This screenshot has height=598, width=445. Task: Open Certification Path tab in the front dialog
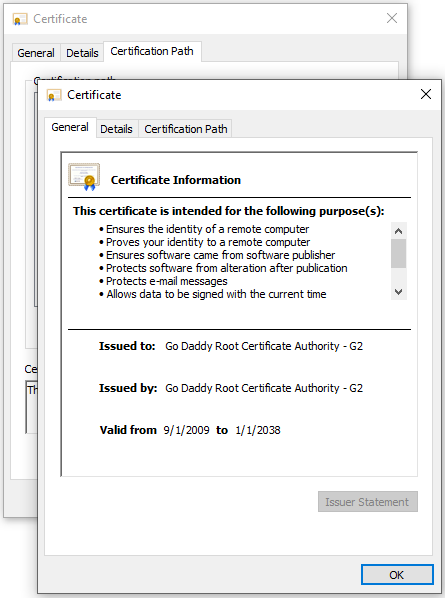[186, 129]
